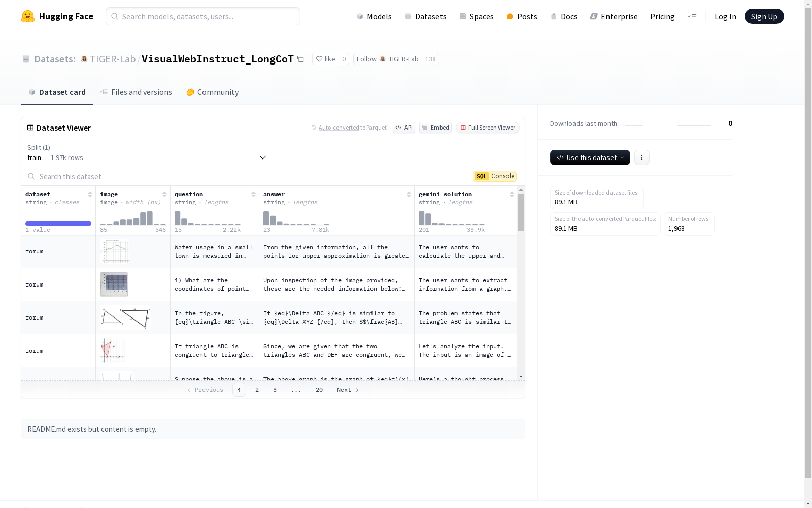Screen dimensions: 812x508
Task: Go to page 3 of dataset
Action: pos(275,390)
